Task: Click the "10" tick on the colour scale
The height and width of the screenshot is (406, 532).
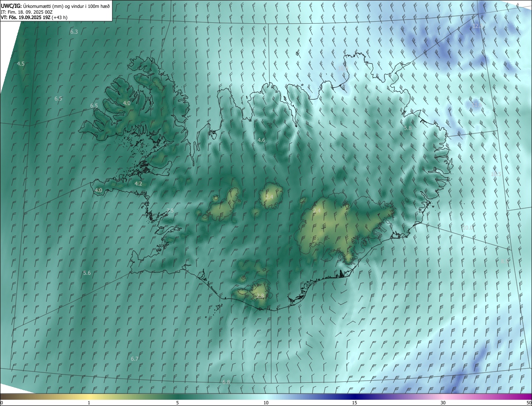Action: click(x=266, y=403)
